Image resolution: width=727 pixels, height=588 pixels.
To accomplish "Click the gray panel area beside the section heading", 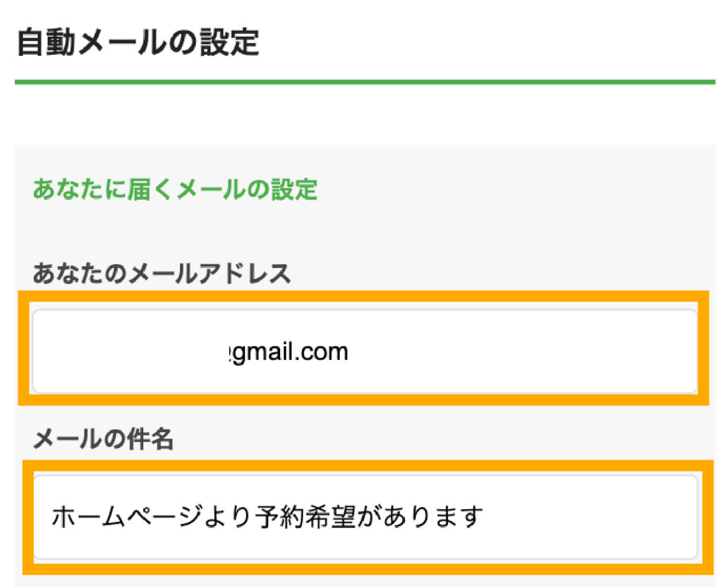I will click(x=518, y=189).
